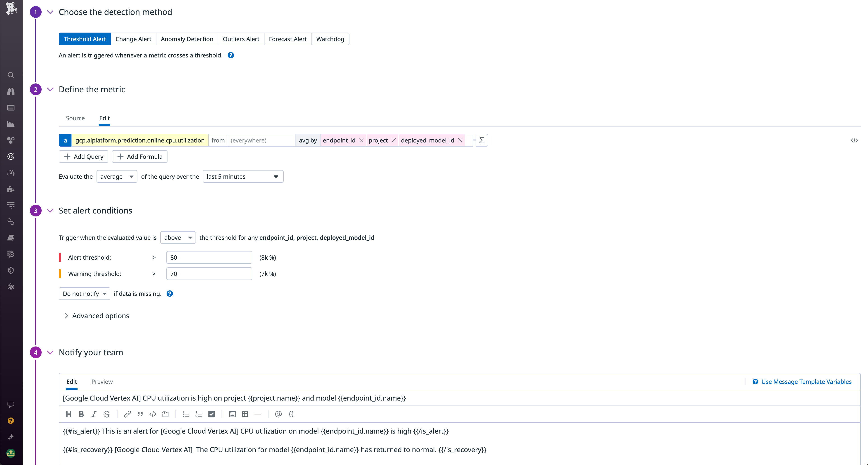Screen dimensions: 868x465
Task: Open the security shield icon in sidebar
Action: [11, 270]
